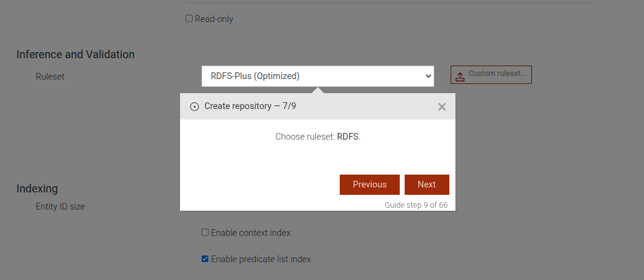Uncheck Enable predicate list index

tap(205, 259)
